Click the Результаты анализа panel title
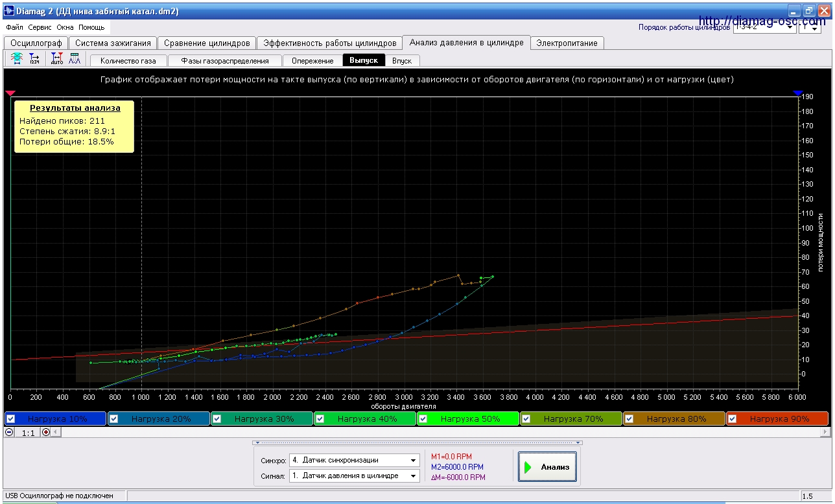The height and width of the screenshot is (504, 835). [75, 108]
